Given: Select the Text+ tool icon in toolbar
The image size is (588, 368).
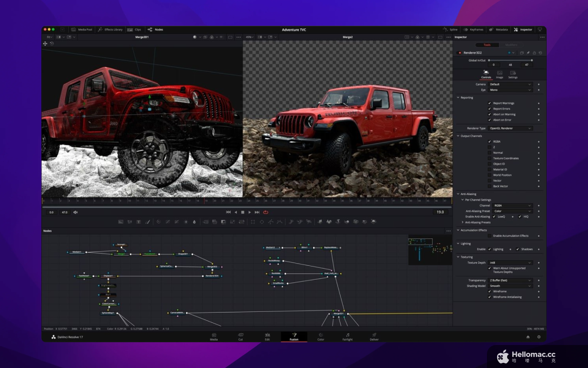Looking at the screenshot, I should coord(138,222).
